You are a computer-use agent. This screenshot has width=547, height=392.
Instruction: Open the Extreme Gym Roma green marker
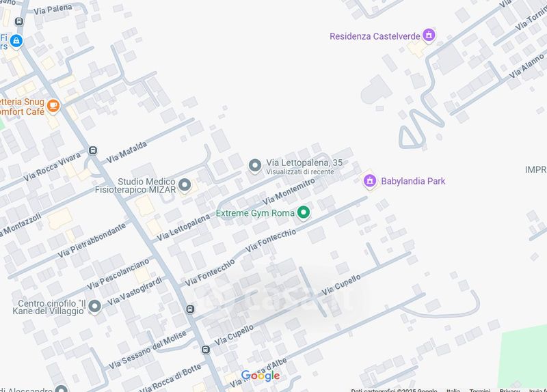click(x=304, y=212)
